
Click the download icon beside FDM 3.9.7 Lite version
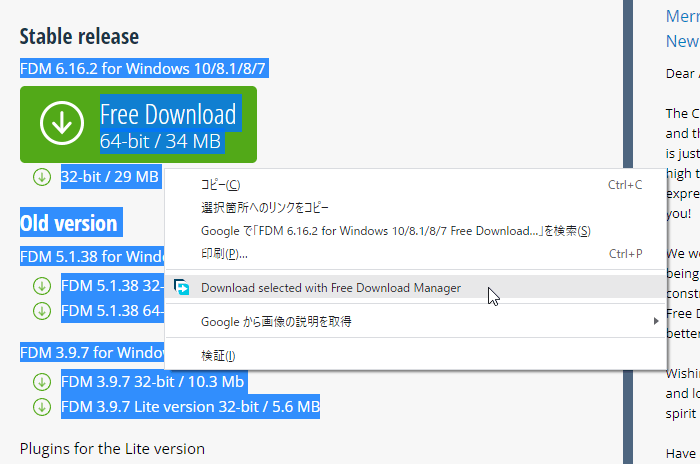[42, 407]
